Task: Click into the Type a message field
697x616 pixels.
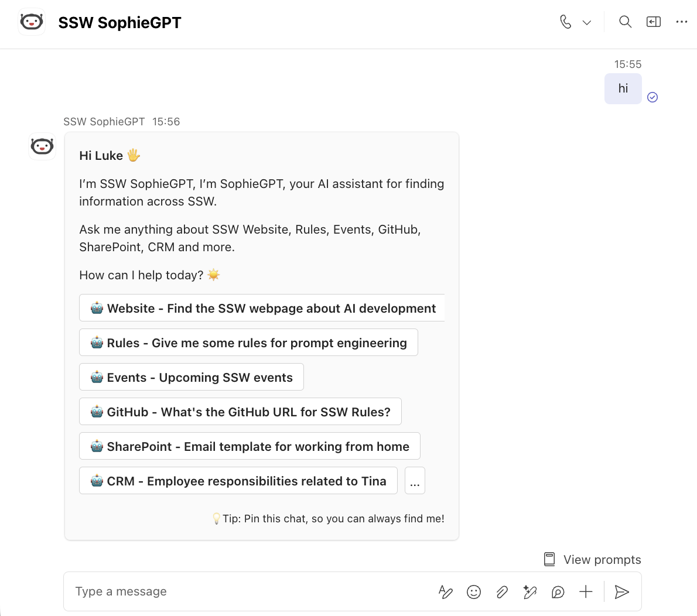Action: tap(249, 591)
